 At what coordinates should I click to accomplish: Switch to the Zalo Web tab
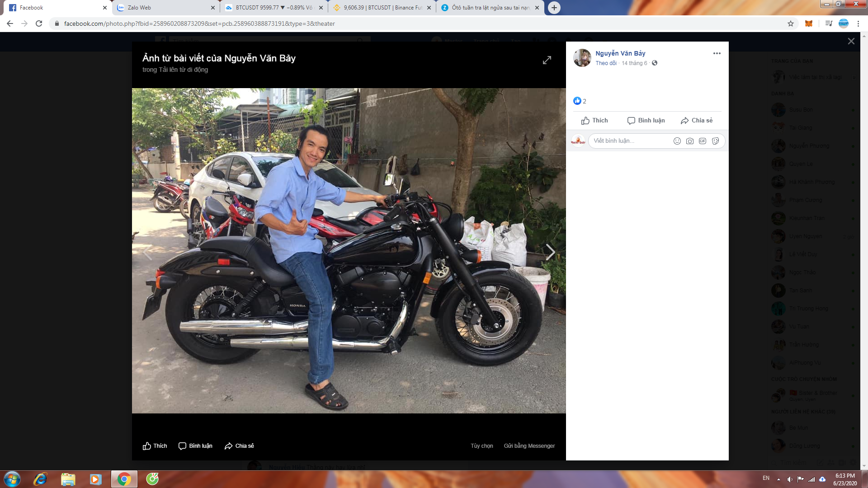(x=165, y=8)
